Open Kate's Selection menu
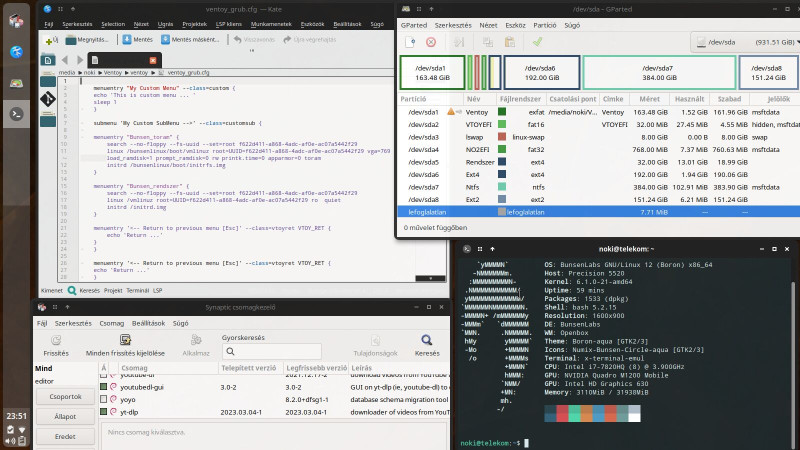The height and width of the screenshot is (450, 800). 113,24
